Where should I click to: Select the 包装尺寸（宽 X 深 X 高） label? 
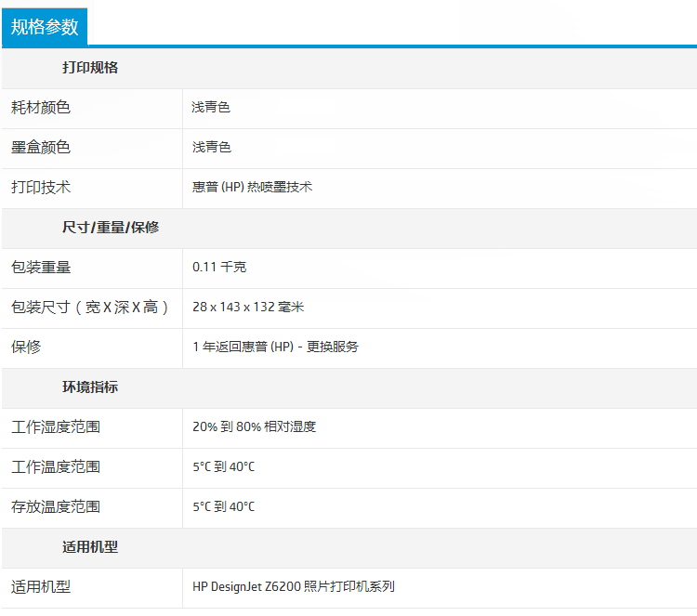coord(90,308)
